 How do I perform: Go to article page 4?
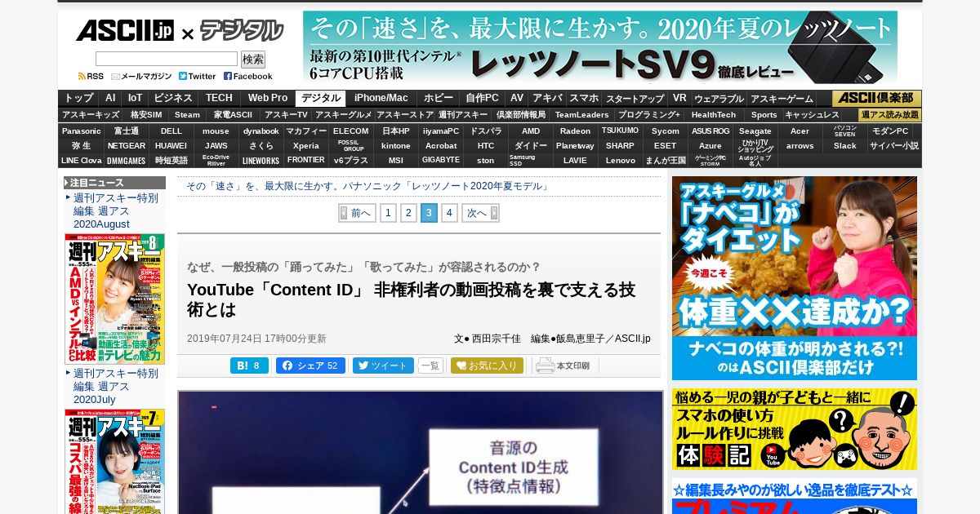point(449,213)
